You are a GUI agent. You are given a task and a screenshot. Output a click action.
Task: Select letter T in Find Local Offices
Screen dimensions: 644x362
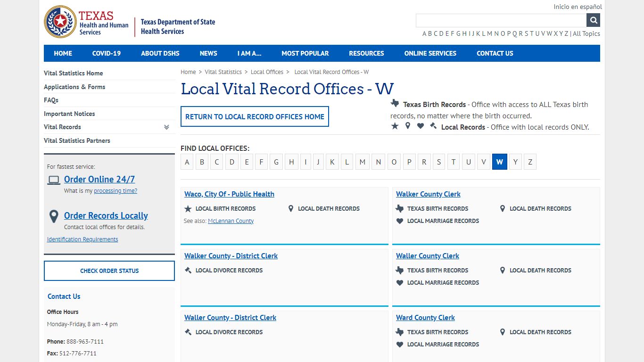(454, 162)
